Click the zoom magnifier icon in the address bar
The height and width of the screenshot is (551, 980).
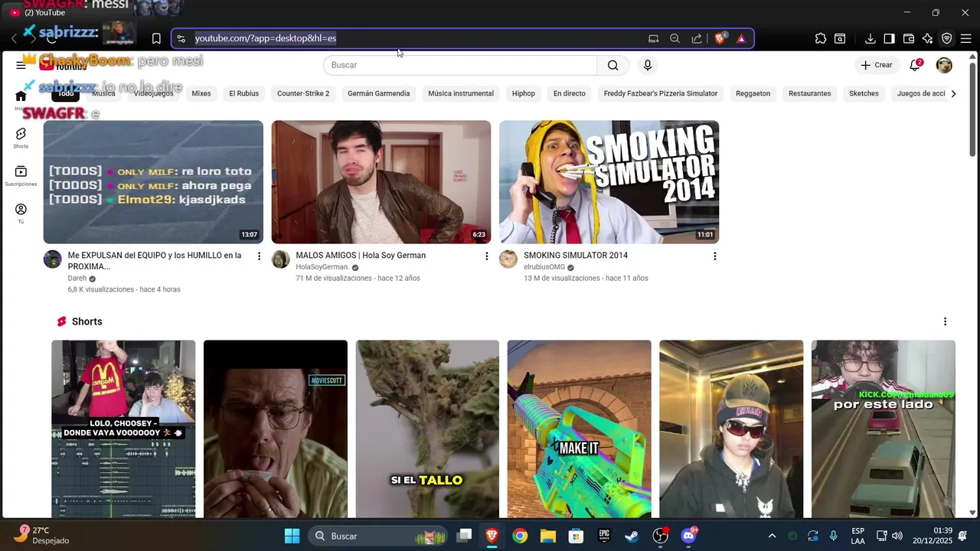pyautogui.click(x=675, y=38)
